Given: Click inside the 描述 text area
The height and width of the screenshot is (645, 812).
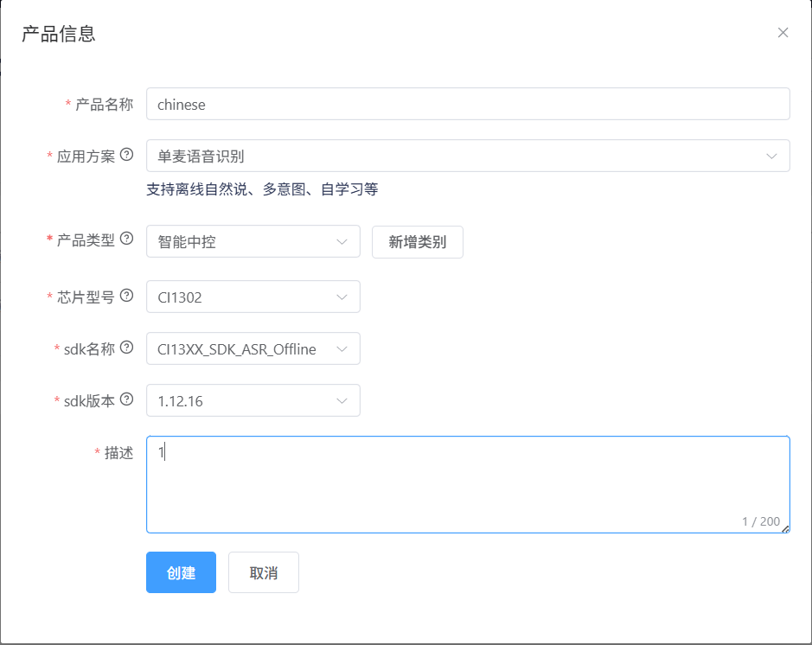Looking at the screenshot, I should 468,484.
